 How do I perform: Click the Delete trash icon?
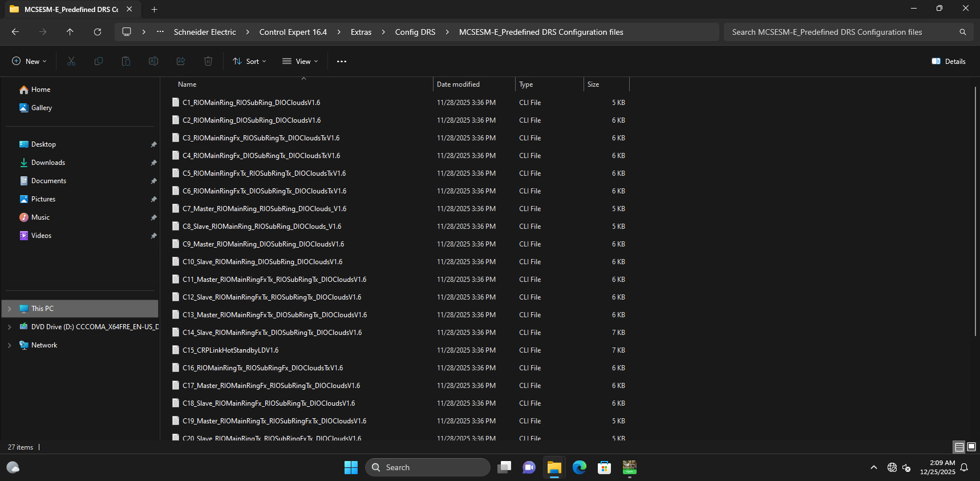208,61
